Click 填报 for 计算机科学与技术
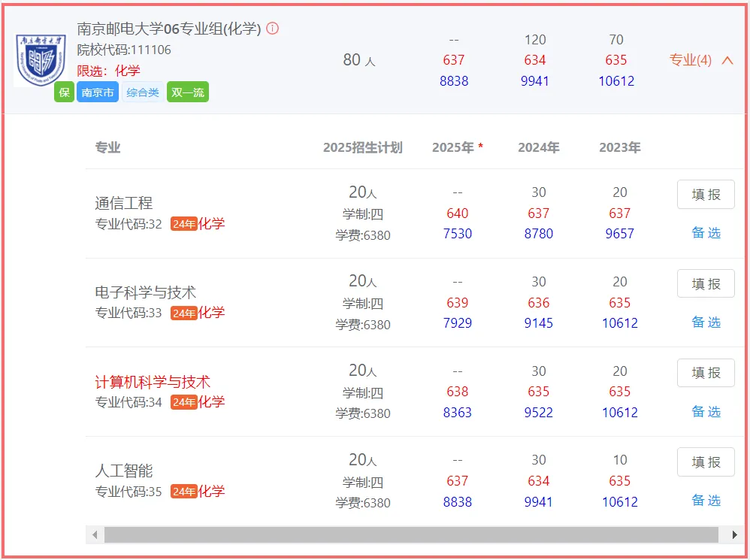This screenshot has width=750, height=560. [x=706, y=373]
